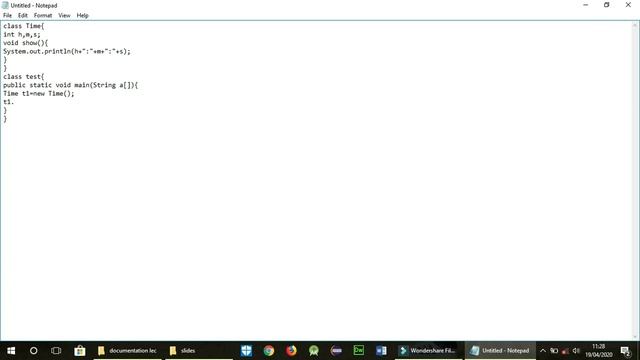
Task: Open the Action Center notifications icon
Action: [x=625, y=351]
